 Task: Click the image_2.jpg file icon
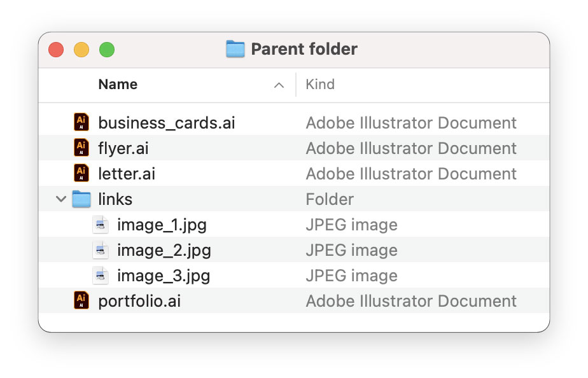(100, 250)
